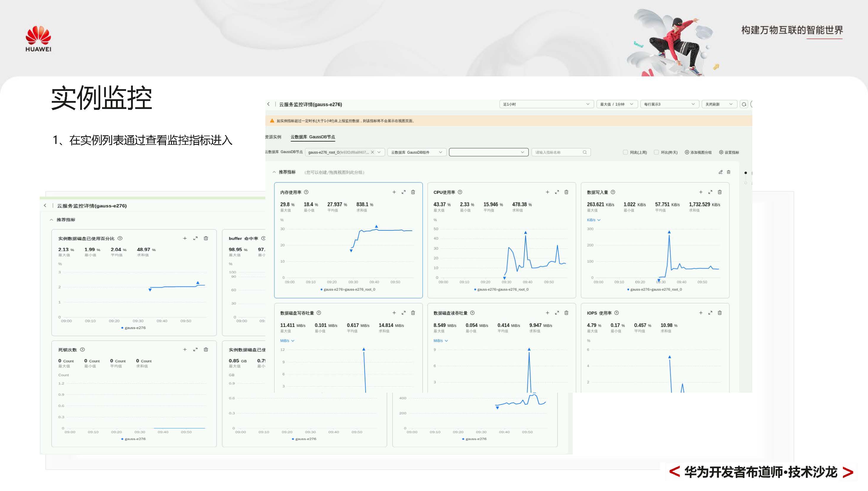Delete the IOPS 使用率 chart card
This screenshot has height=491, width=868.
(719, 313)
